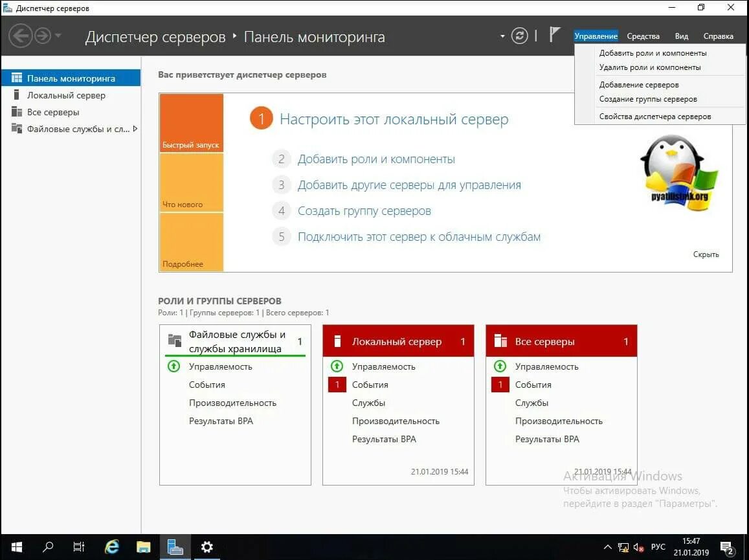Open Настроить этот локальный сервер link

pos(393,118)
